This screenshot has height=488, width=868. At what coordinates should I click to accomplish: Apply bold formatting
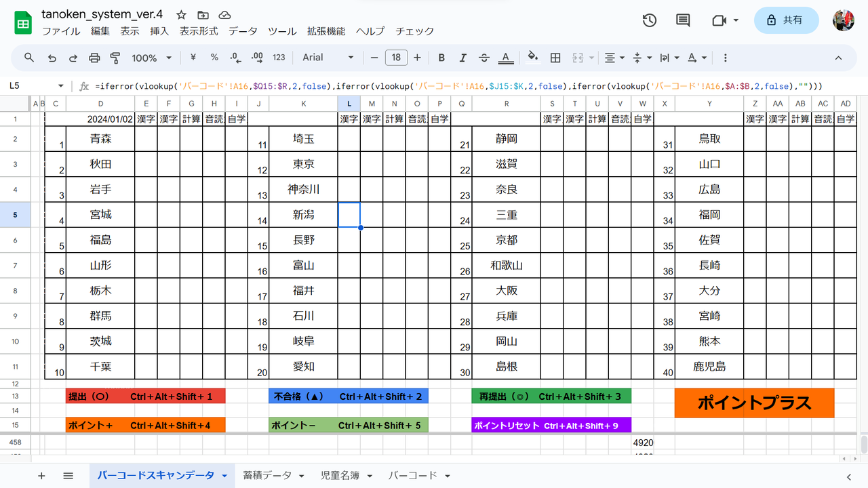(x=441, y=58)
